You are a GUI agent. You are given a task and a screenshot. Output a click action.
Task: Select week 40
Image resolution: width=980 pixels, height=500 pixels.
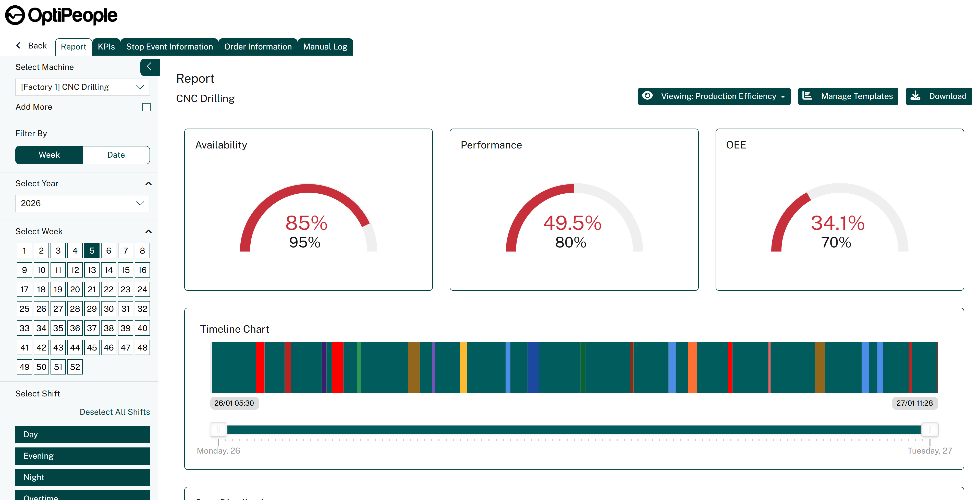pos(142,328)
